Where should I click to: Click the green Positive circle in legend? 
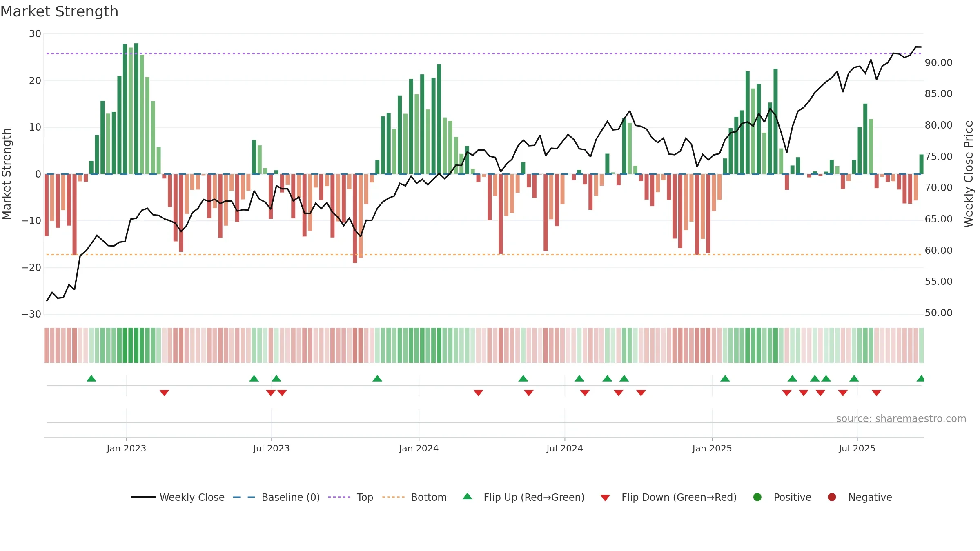[757, 497]
